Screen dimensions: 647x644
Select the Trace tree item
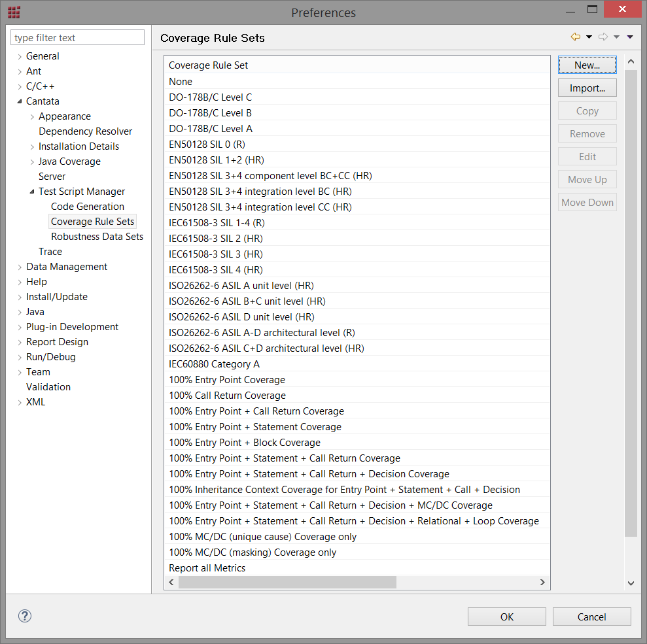tap(50, 252)
